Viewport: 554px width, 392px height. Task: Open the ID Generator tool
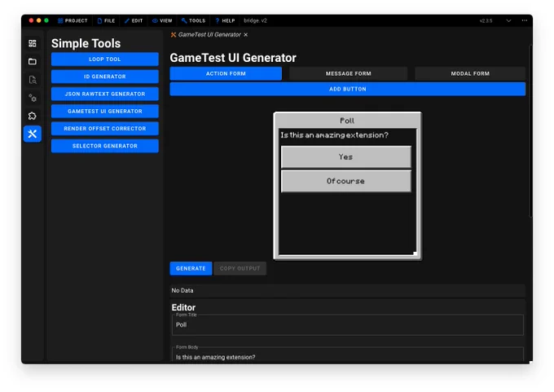point(105,77)
